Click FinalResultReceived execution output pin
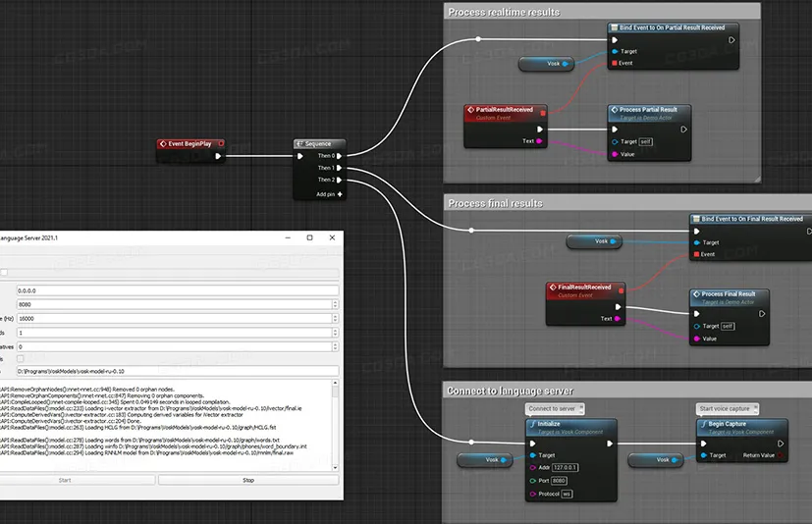The width and height of the screenshot is (812, 524). (x=618, y=307)
